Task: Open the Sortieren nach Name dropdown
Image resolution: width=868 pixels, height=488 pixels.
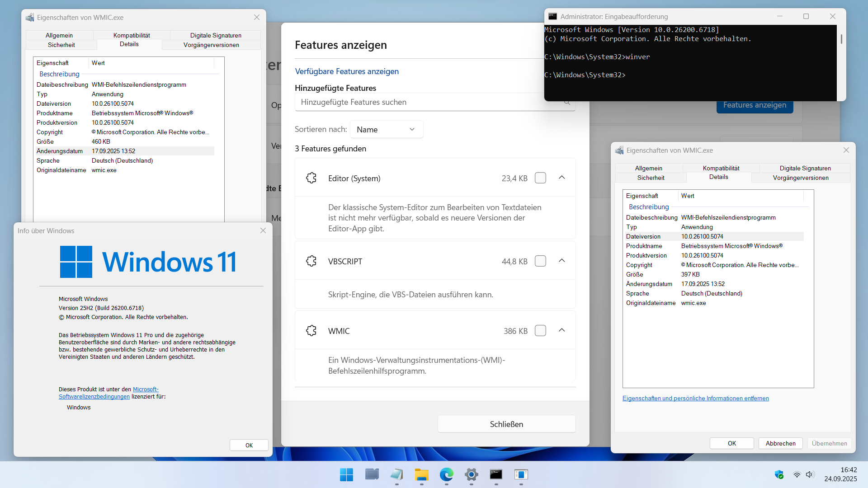Action: tap(386, 130)
